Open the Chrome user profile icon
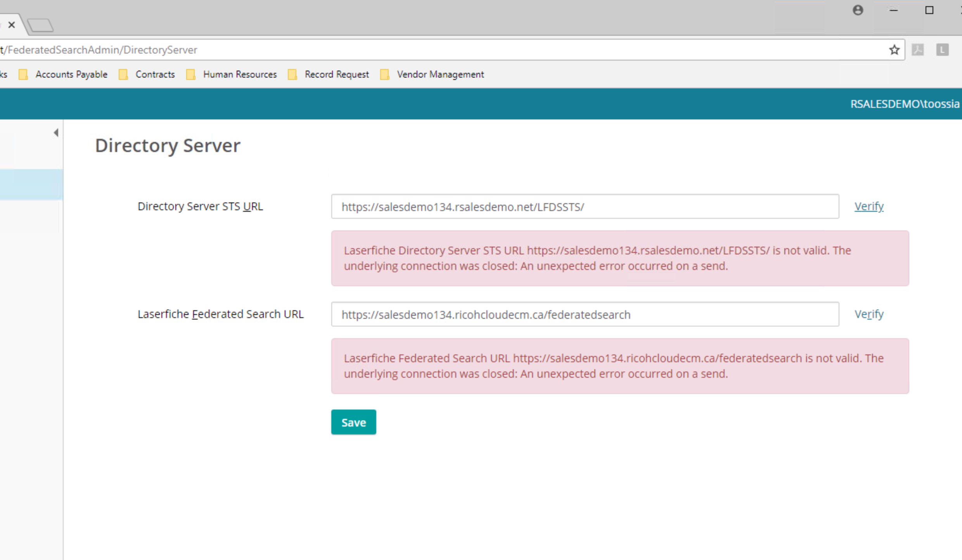This screenshot has width=962, height=560. click(x=858, y=10)
